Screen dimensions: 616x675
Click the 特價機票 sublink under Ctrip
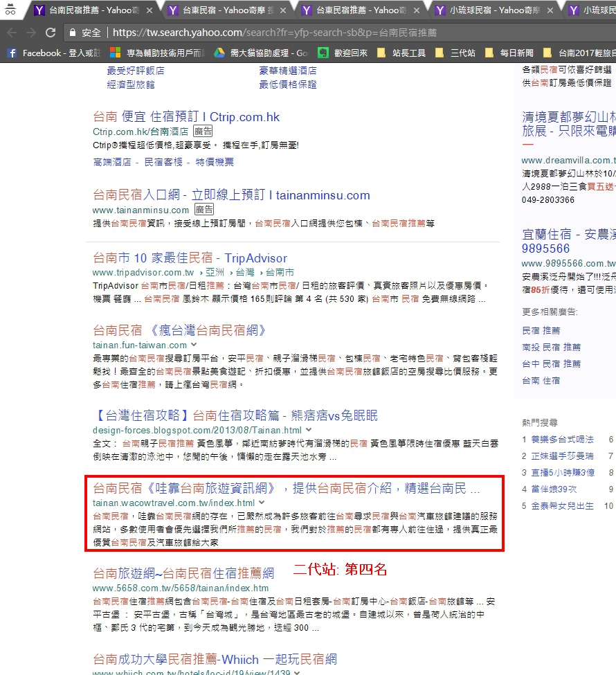tap(215, 162)
